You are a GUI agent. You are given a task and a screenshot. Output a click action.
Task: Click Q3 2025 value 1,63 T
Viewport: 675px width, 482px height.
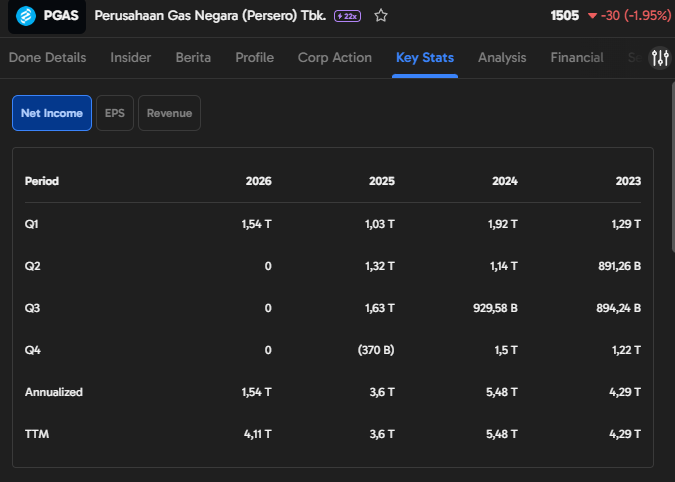tap(380, 308)
